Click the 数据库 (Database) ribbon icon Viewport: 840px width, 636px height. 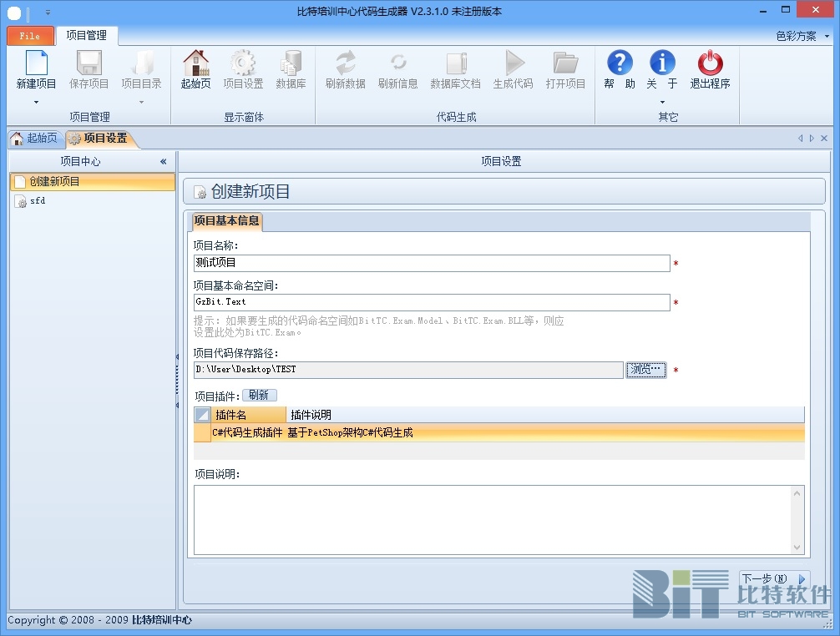291,63
